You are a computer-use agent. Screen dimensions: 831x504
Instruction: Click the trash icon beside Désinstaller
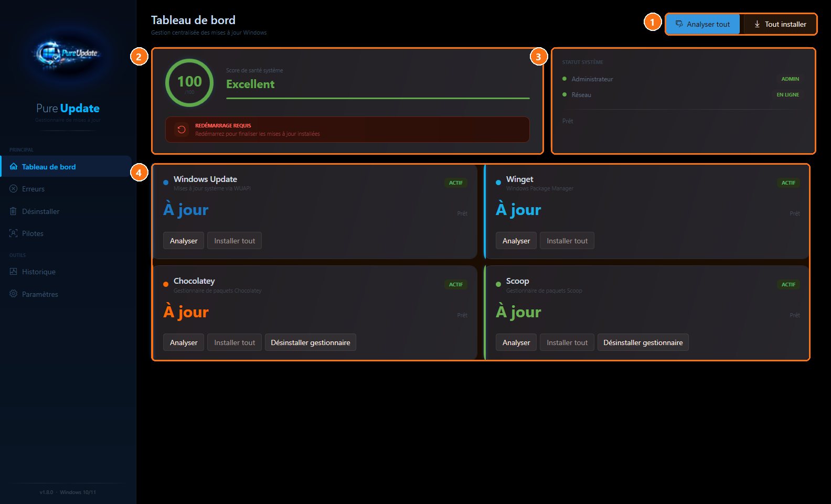tap(14, 211)
